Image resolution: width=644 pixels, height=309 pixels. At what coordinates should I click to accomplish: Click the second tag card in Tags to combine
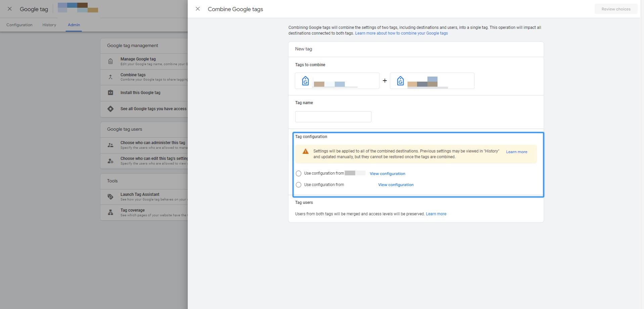coord(432,81)
